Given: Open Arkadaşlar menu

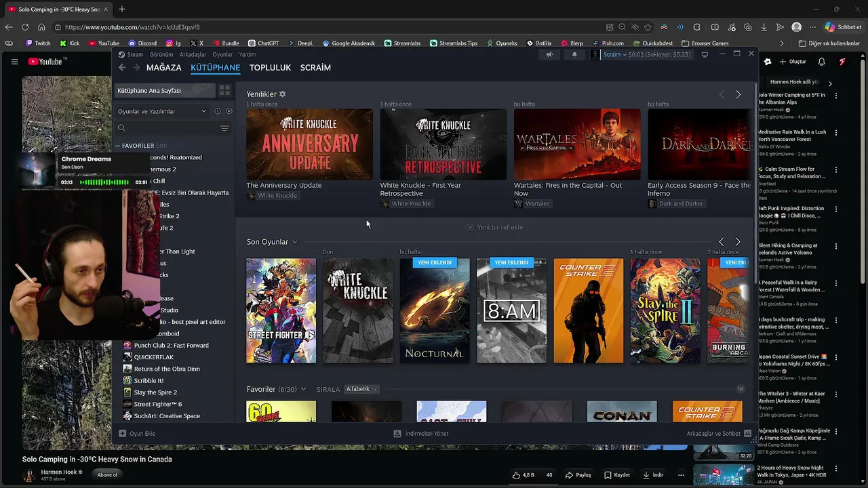Looking at the screenshot, I should point(193,55).
